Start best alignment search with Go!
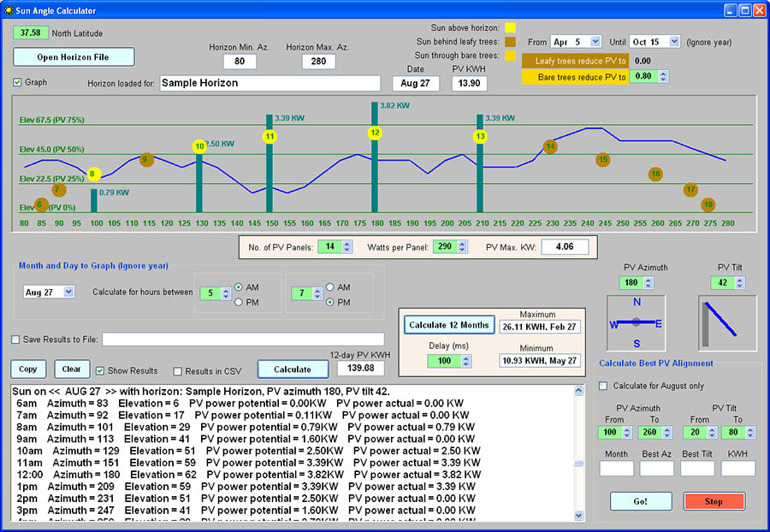Viewport: 770px width, 532px height. [640, 501]
